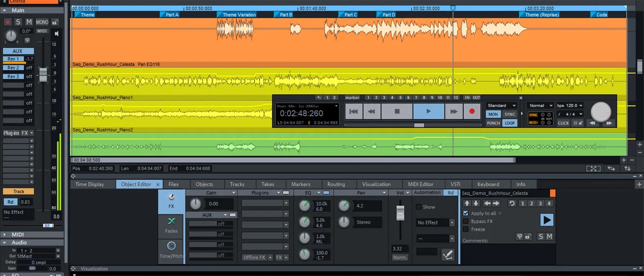Play the object with blue play button
Screen dimensions: 644x276
[547, 220]
